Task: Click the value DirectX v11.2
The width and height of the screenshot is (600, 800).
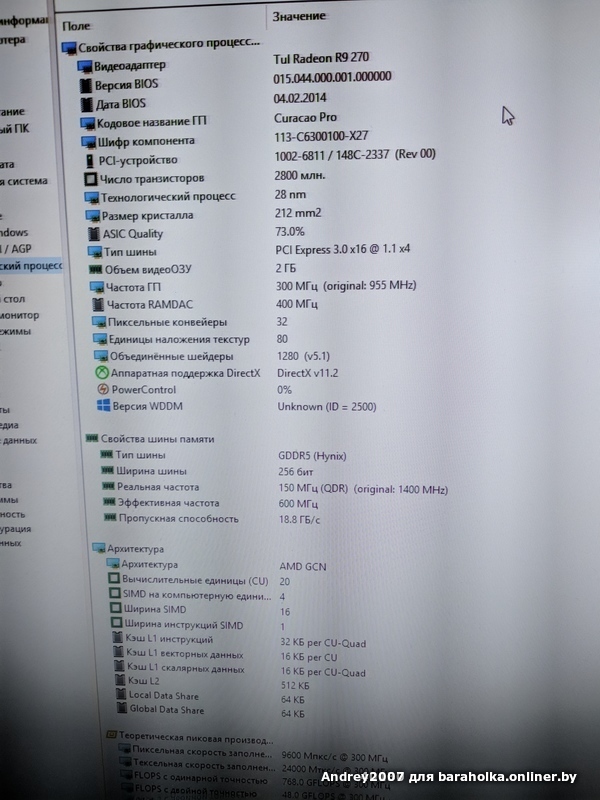Action: coord(307,373)
